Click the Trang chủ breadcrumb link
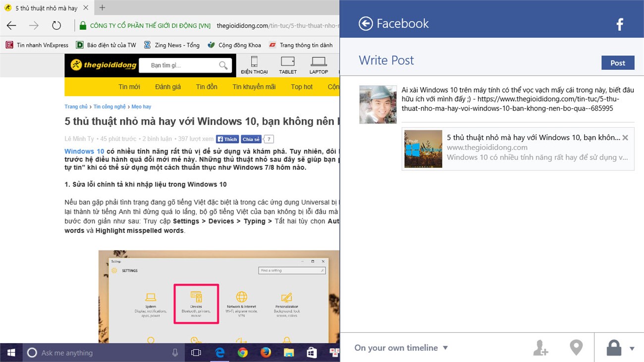 tap(76, 106)
